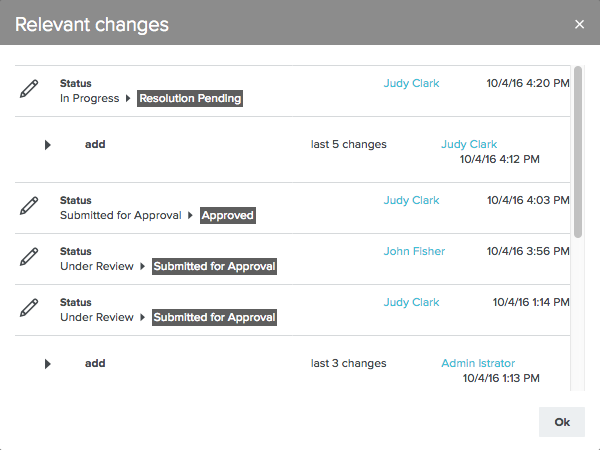This screenshot has height=450, width=600.
Task: Click the vertical scrollbar thumb
Action: click(578, 152)
